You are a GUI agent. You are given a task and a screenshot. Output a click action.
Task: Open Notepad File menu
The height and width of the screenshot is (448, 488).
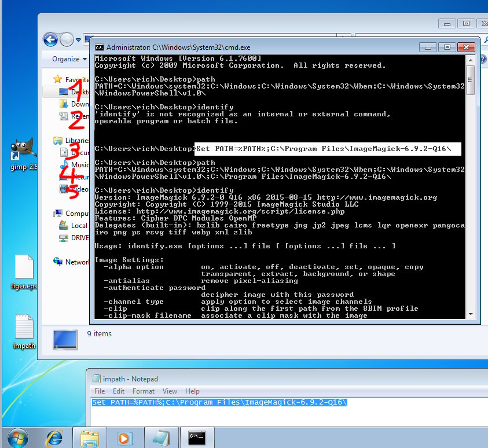tap(100, 391)
